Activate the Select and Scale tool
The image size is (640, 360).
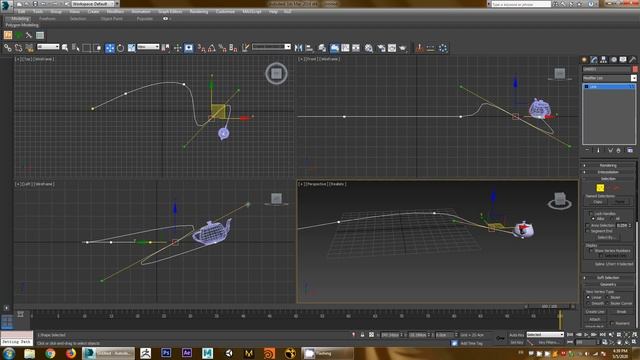[131, 48]
